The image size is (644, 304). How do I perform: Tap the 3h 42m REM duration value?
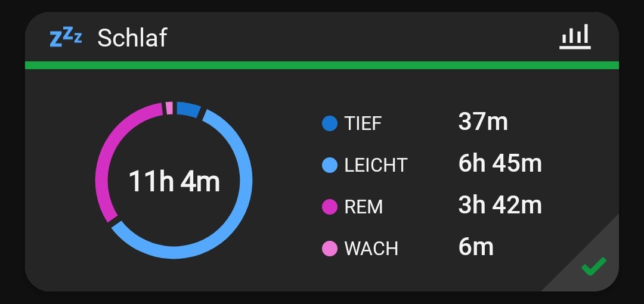(x=500, y=205)
